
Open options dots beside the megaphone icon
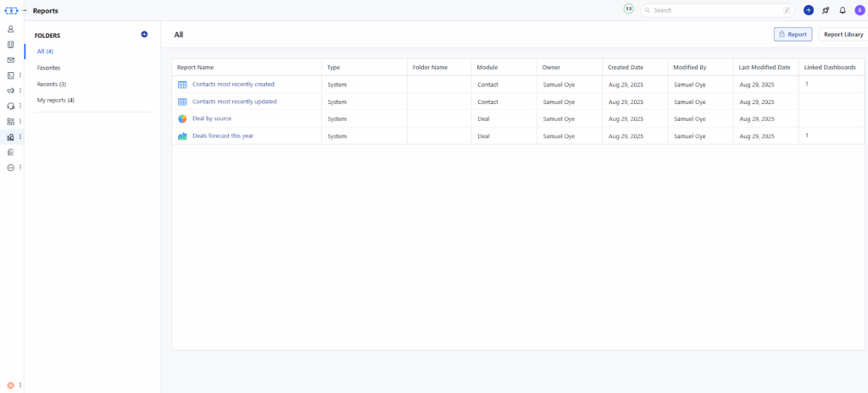coord(20,91)
